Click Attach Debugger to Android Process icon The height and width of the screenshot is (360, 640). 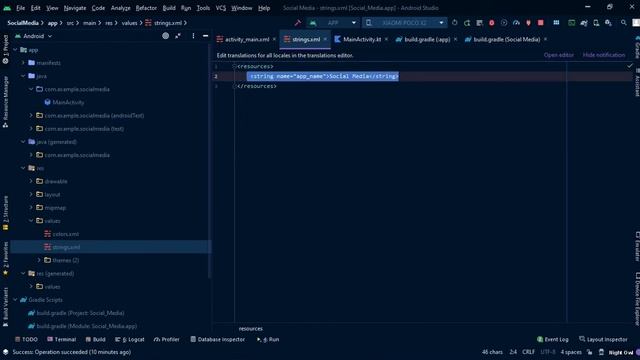coord(528,23)
